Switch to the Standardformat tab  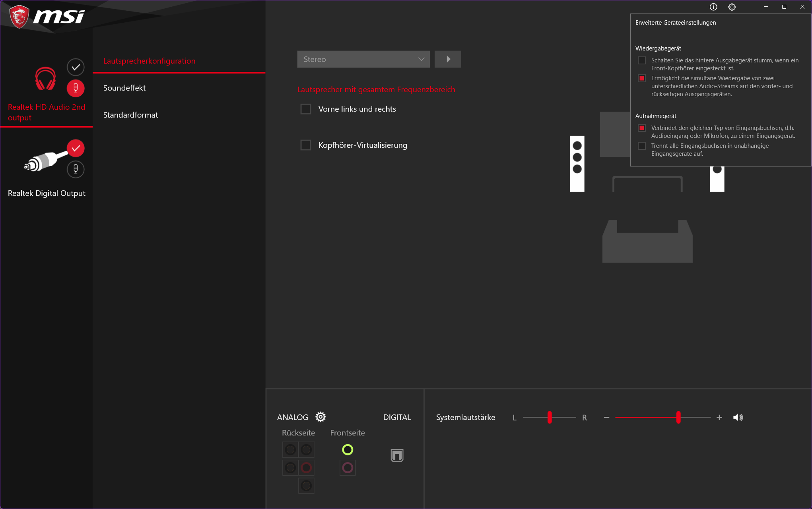130,115
